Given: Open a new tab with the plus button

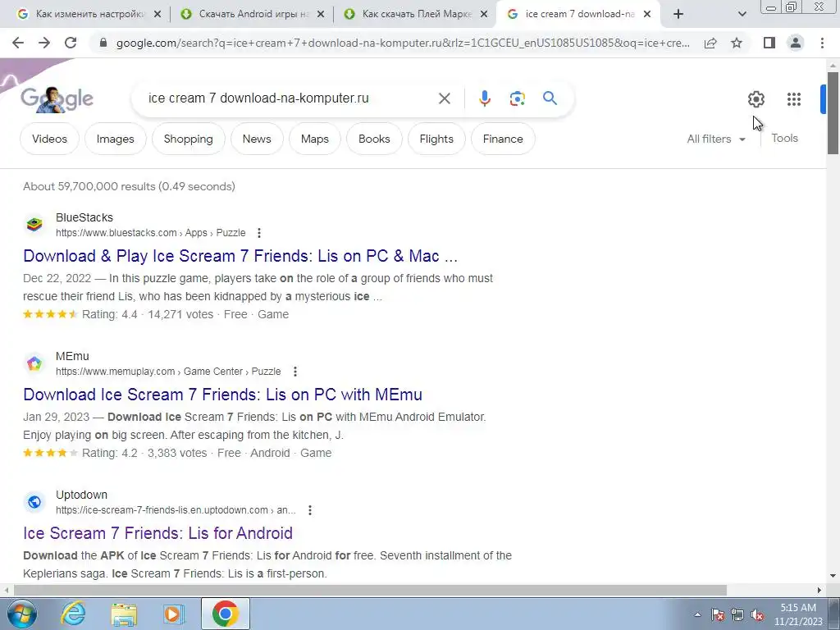Looking at the screenshot, I should pyautogui.click(x=678, y=14).
